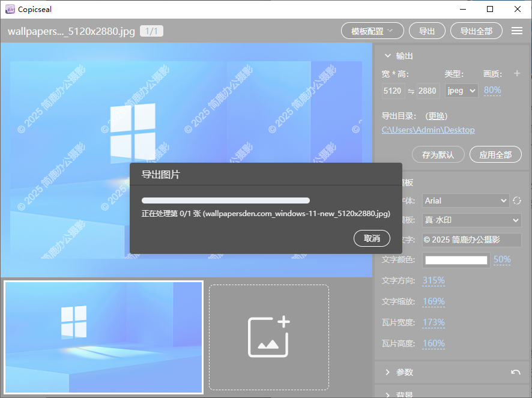Open the 真·水印 template dropdown
This screenshot has width=532, height=398.
(x=471, y=220)
